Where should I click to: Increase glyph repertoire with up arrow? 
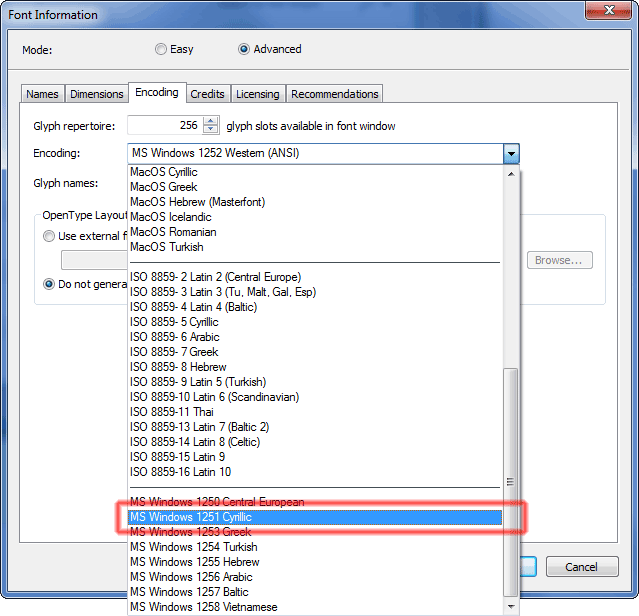[210, 121]
